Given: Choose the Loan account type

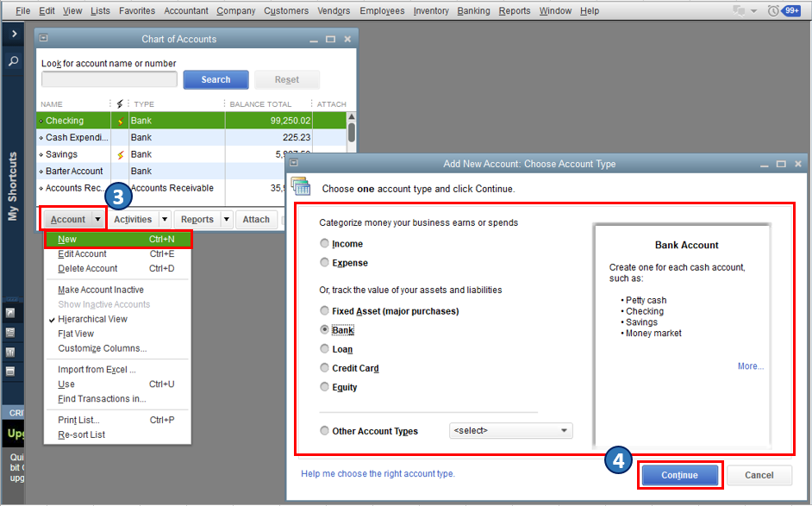Looking at the screenshot, I should click(324, 349).
